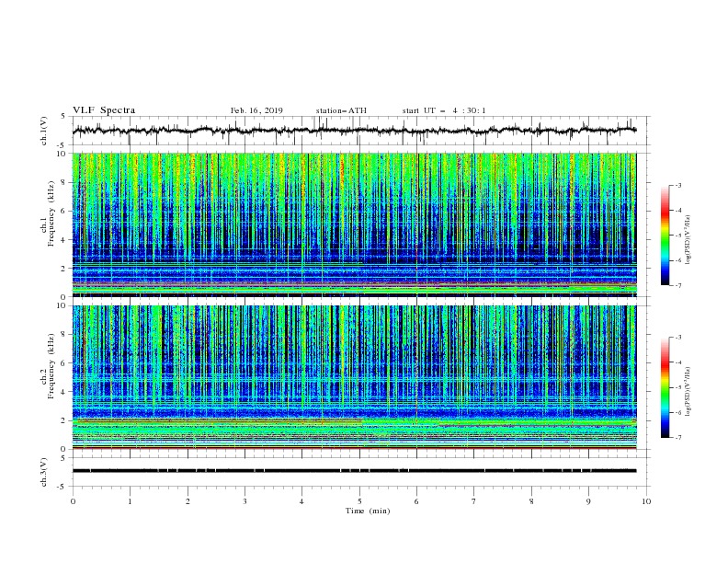Click the "ch.3(V)" axis label
The height and width of the screenshot is (563, 728).
click(x=44, y=472)
